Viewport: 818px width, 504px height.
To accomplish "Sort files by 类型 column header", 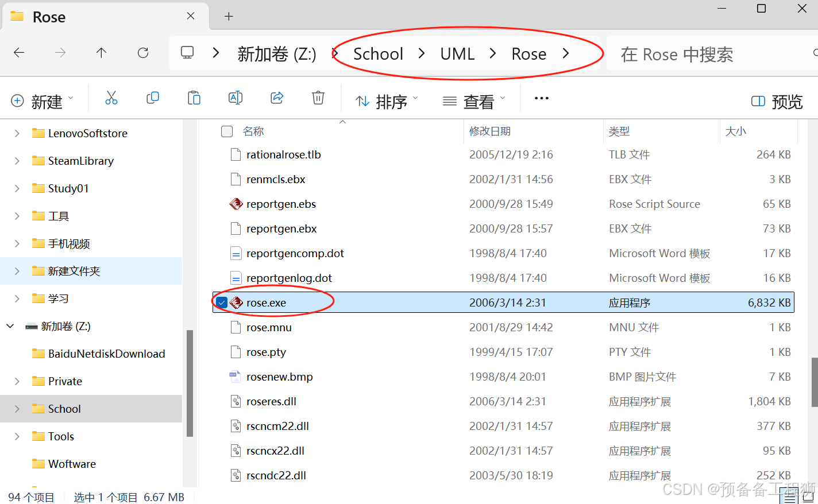I will click(619, 131).
